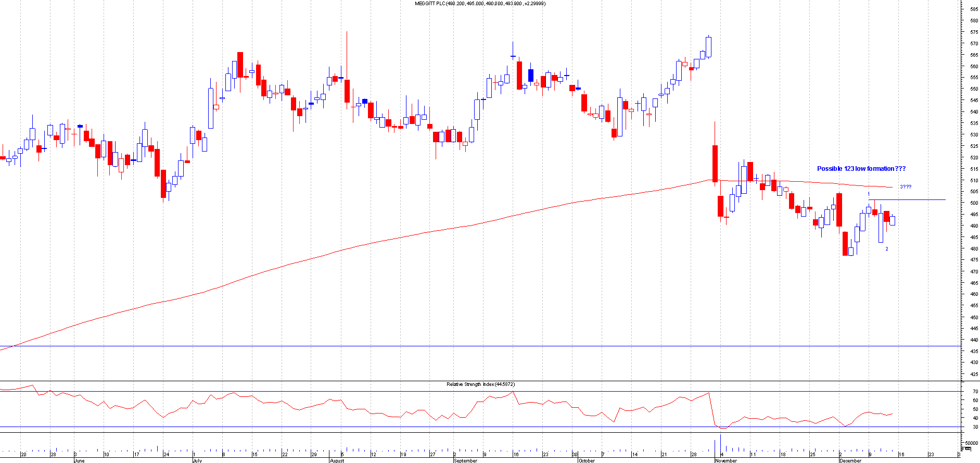Select the blue horizontal support line
This screenshot has height=463, width=980.
pyautogui.click(x=468, y=346)
